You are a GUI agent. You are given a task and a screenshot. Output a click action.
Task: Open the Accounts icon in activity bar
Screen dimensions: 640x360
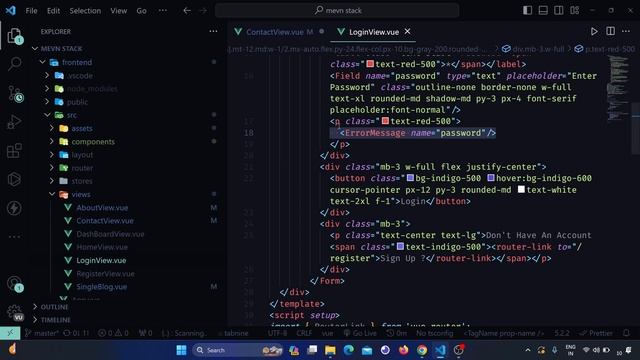(x=15, y=284)
